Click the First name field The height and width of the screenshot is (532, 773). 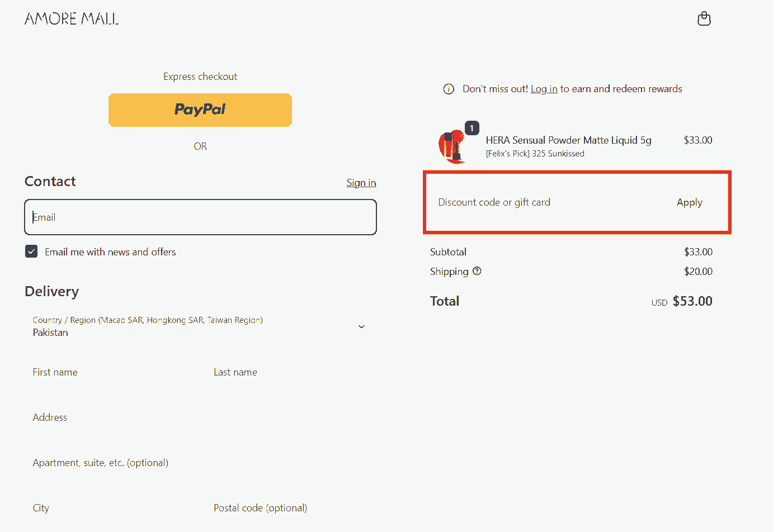(112, 372)
